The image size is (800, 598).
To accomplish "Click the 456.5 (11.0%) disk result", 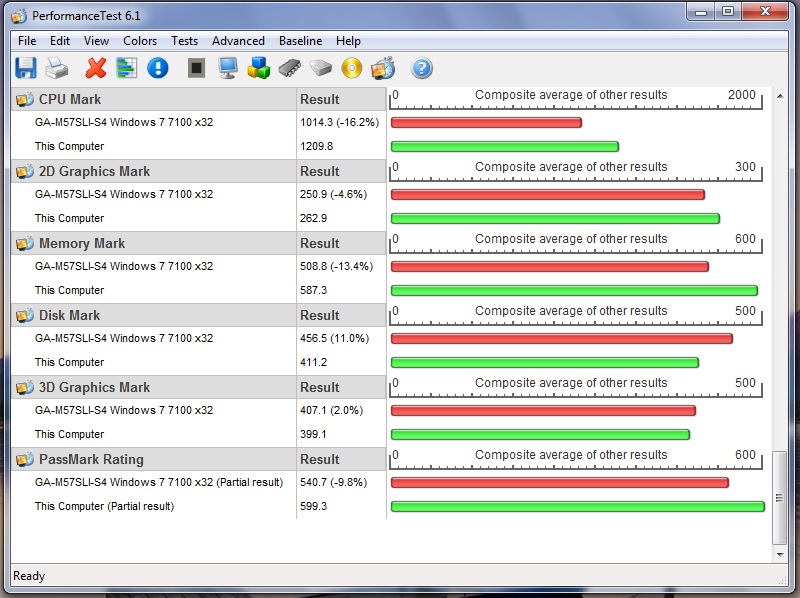I will pos(334,338).
